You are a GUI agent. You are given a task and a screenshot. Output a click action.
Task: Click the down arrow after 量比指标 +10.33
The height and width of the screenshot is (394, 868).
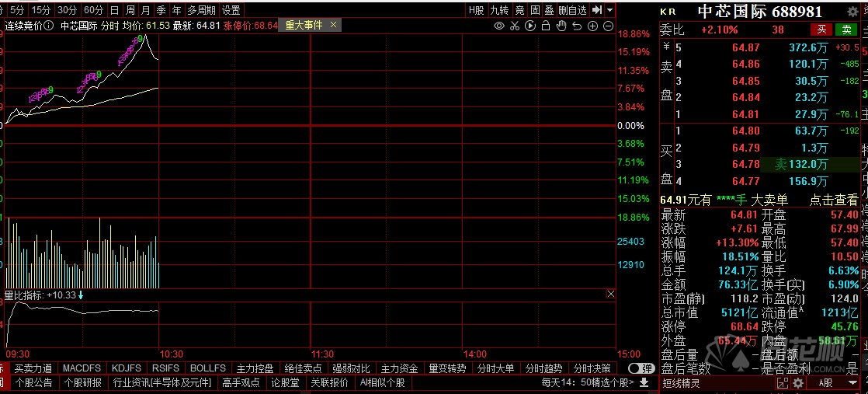coord(81,295)
